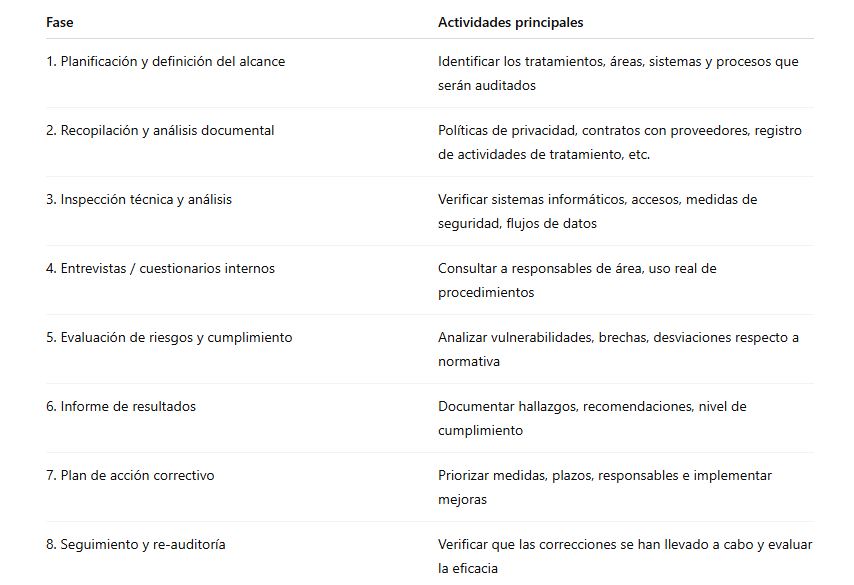This screenshot has height=585, width=854.
Task: Select '5. Evaluación de riesgos y cumplimiento'
Action: (169, 337)
